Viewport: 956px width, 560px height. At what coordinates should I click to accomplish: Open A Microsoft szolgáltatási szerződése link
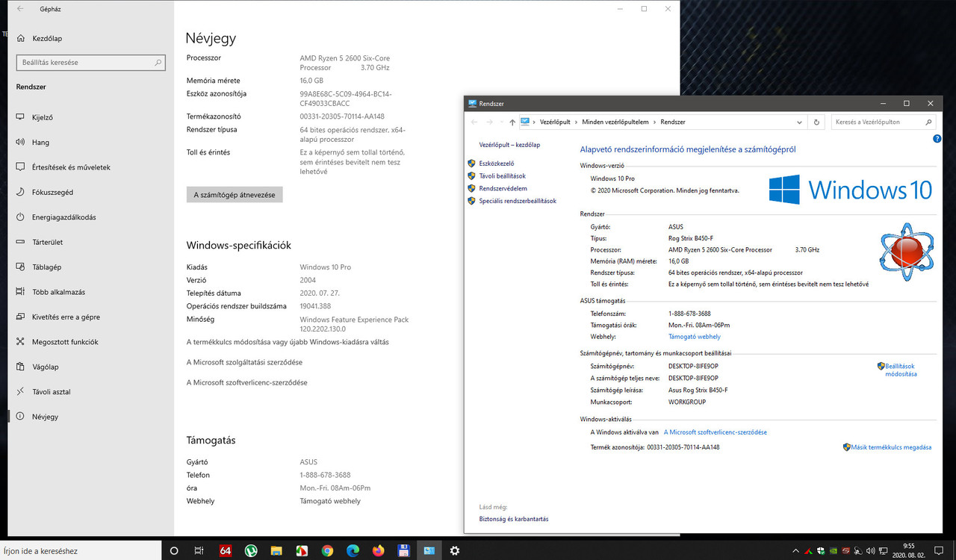(244, 362)
